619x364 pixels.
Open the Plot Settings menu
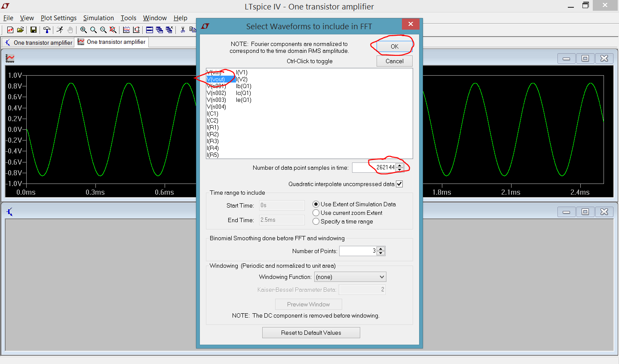(58, 18)
